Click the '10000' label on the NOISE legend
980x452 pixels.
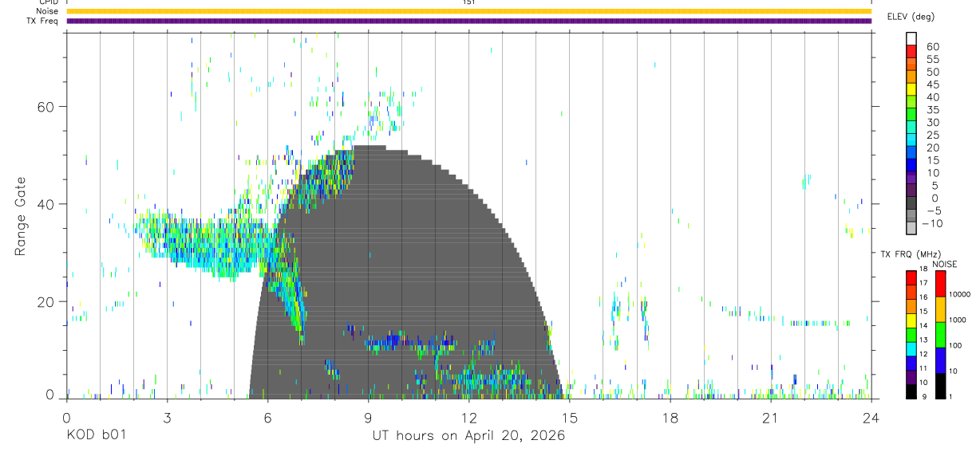click(959, 295)
